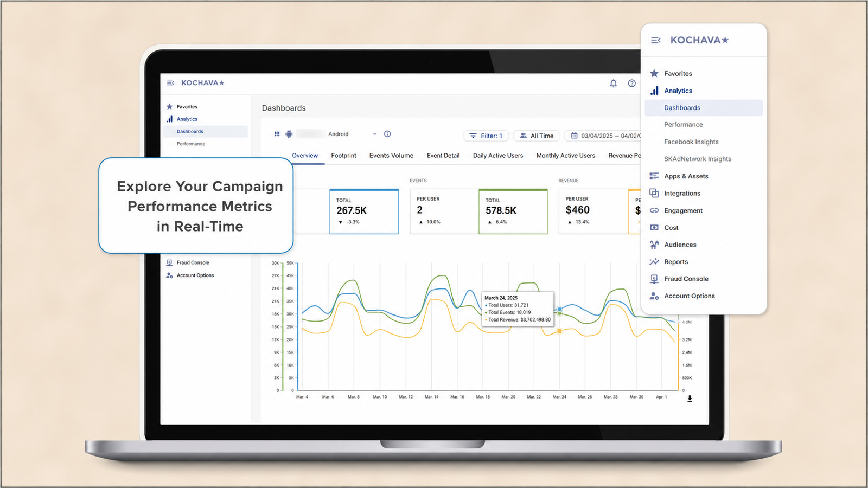The width and height of the screenshot is (868, 488).
Task: Open Analytics bar-chart icon in floating menu panel
Action: (654, 91)
